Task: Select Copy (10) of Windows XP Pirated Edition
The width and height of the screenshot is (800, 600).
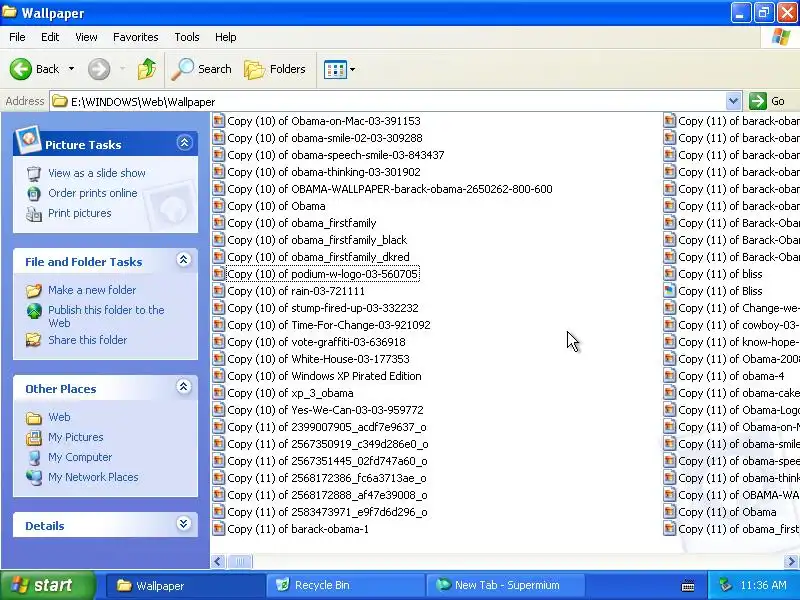Action: tap(324, 376)
